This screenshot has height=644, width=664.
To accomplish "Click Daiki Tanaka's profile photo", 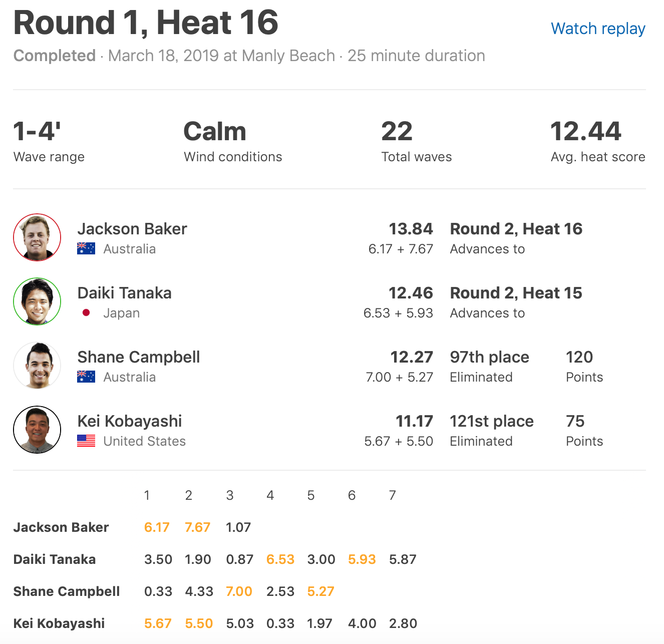I will point(37,301).
